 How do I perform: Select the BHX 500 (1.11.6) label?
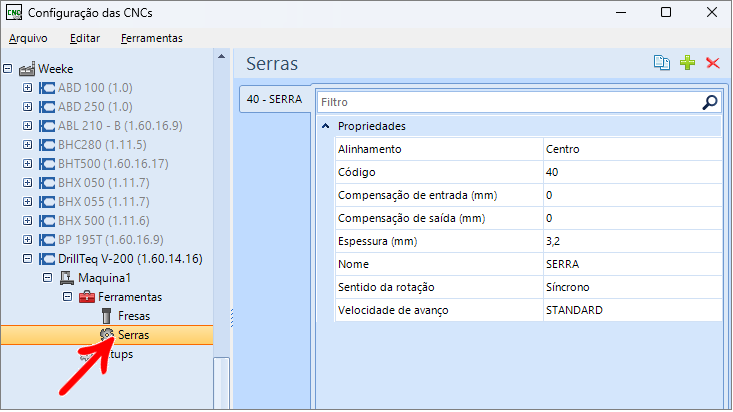tap(104, 221)
